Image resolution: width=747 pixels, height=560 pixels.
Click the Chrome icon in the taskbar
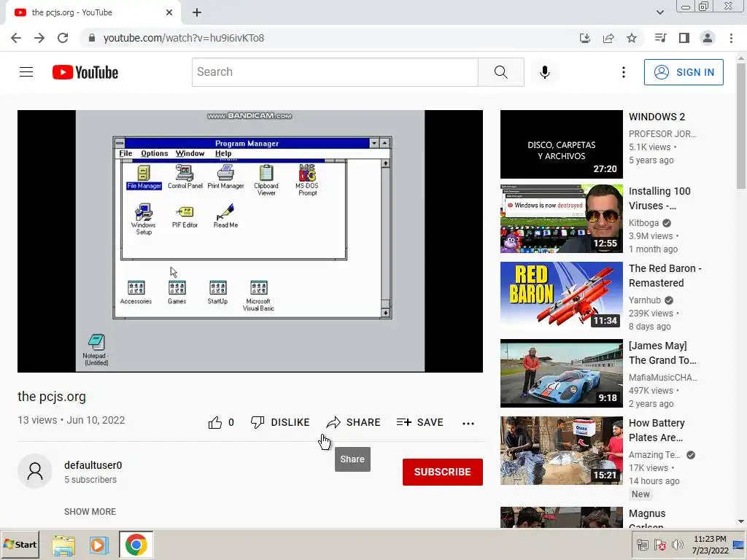pyautogui.click(x=136, y=545)
